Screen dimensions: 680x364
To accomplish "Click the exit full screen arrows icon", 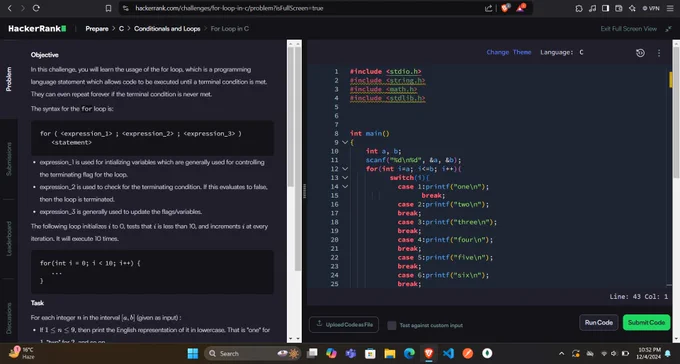I will click(x=668, y=29).
